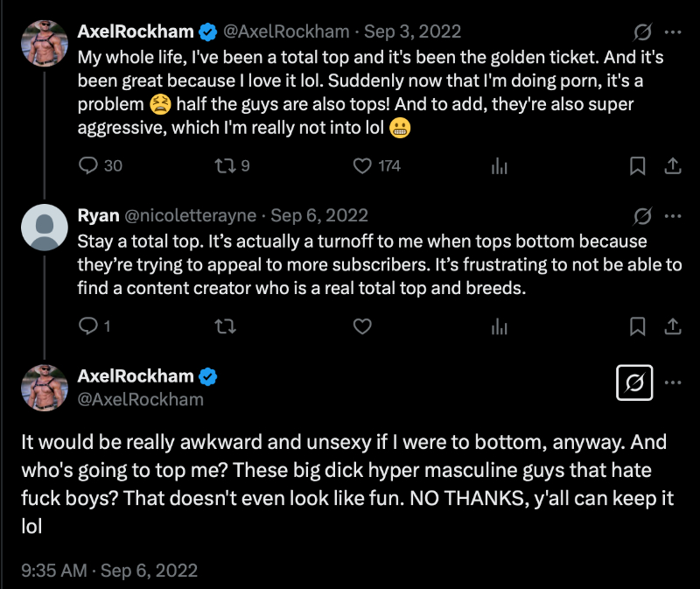Bookmark Ryan's reply tweet
The height and width of the screenshot is (589, 700).
tap(639, 326)
